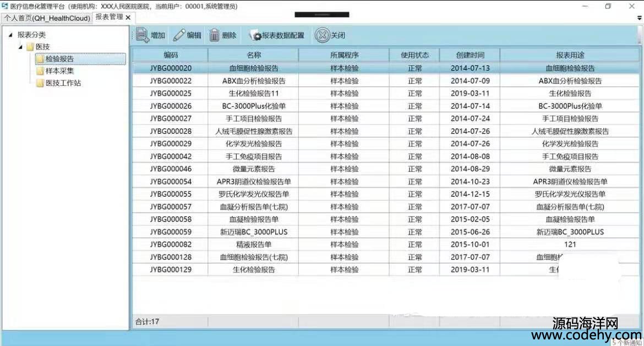Select row JYBG000042
644x346 pixels.
[386, 156]
